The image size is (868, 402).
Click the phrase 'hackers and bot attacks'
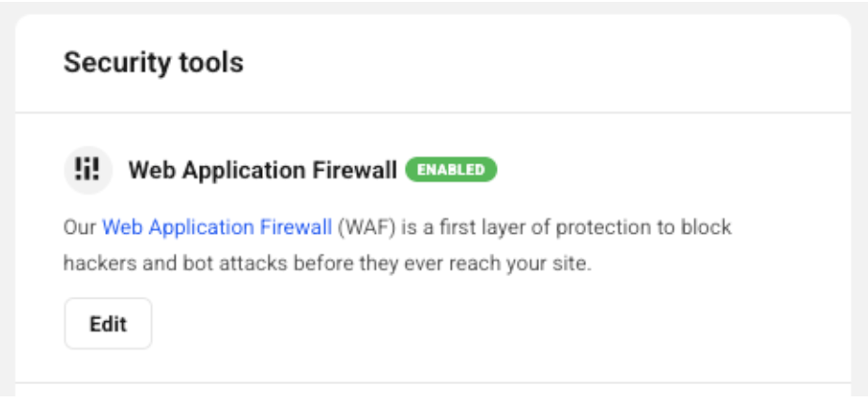[175, 264]
